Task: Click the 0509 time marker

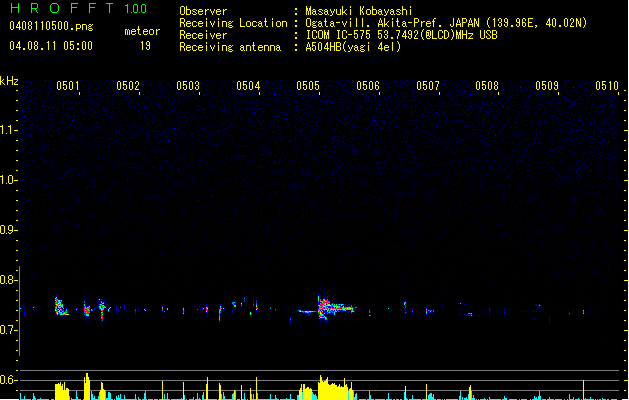Action: 547,85
